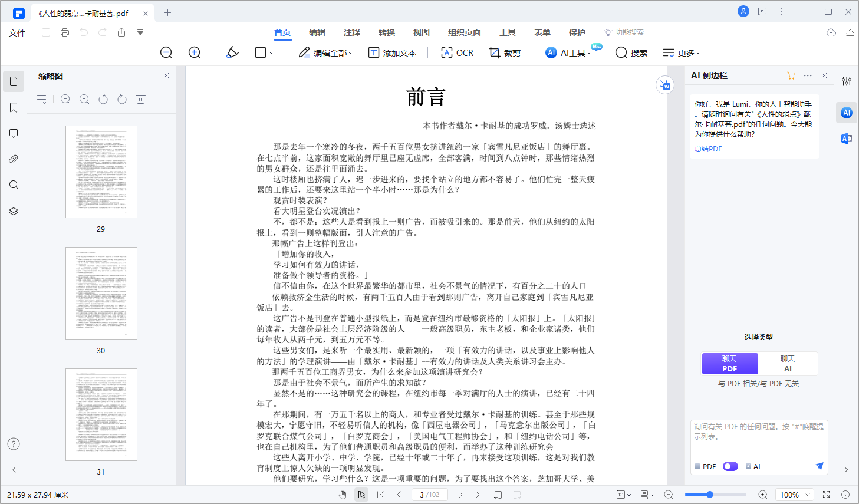Screen dimensions: 859x504
Task: Switch to the 组织页面 ribbon tab
Action: pyautogui.click(x=465, y=32)
